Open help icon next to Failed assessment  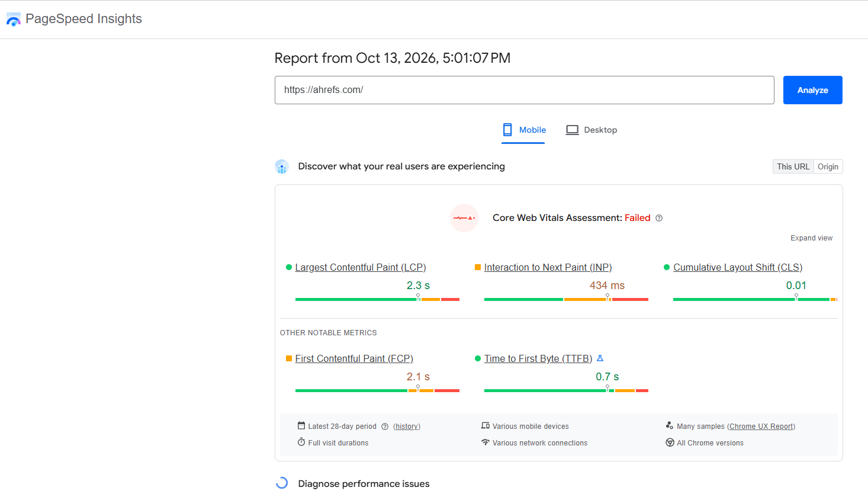[x=659, y=218]
